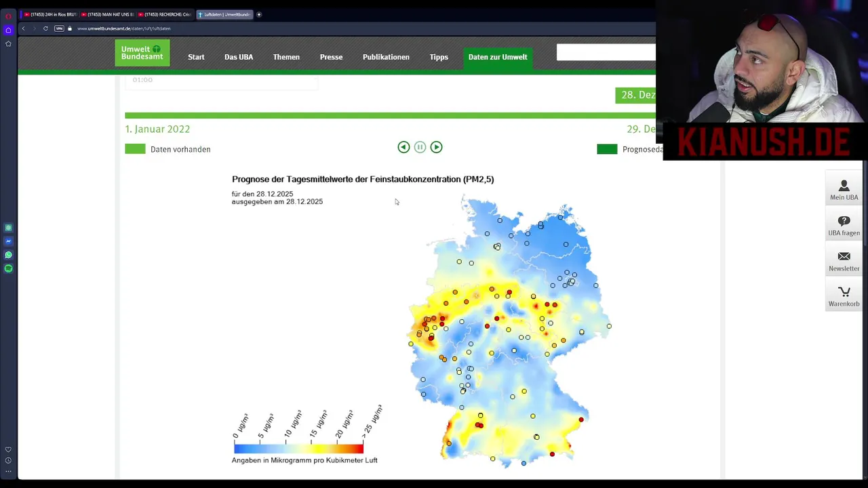Click 'Angaben in Mikrogramm pro Kubikmeter Luft'
This screenshot has width=868, height=488.
coord(304,460)
